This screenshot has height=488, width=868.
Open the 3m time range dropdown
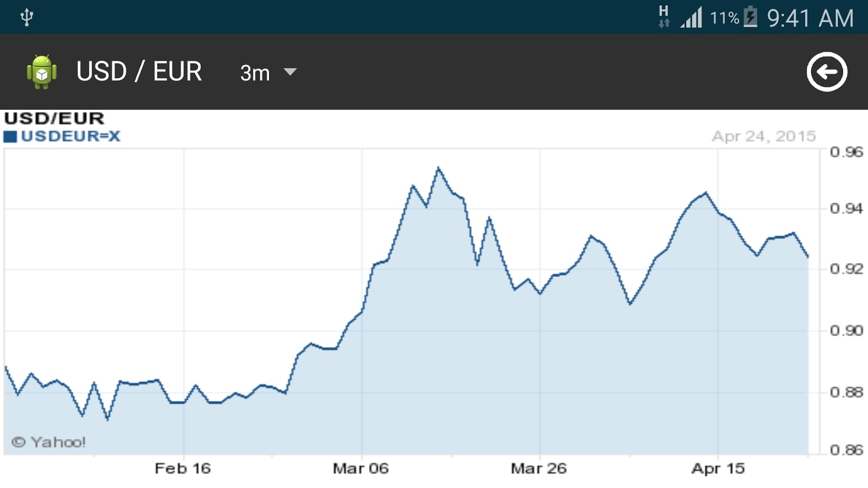[x=268, y=72]
